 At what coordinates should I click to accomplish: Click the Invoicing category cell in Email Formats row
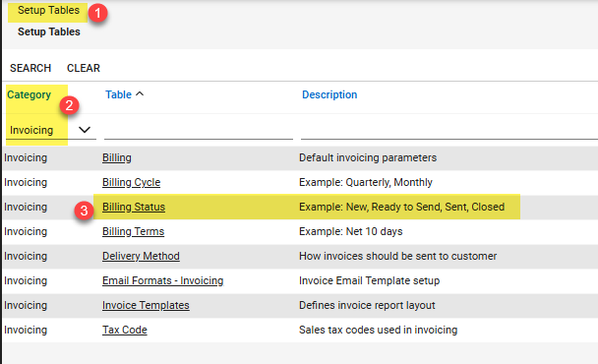click(x=26, y=280)
